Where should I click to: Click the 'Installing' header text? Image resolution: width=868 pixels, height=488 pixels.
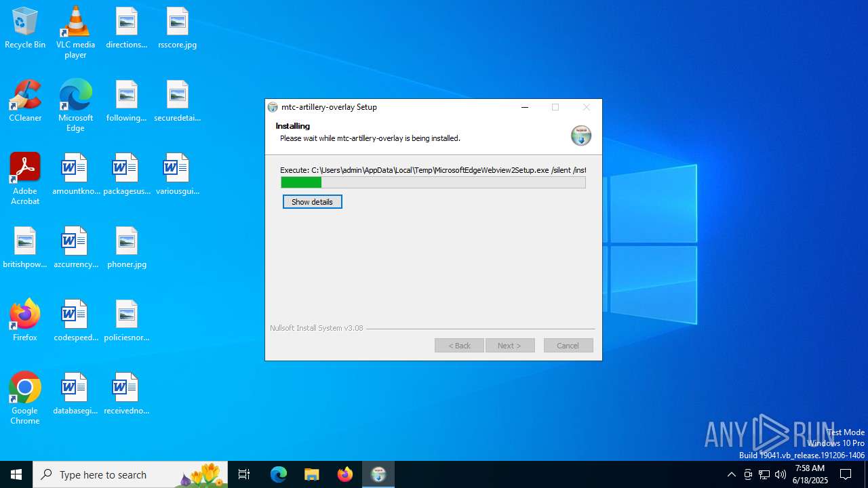292,126
